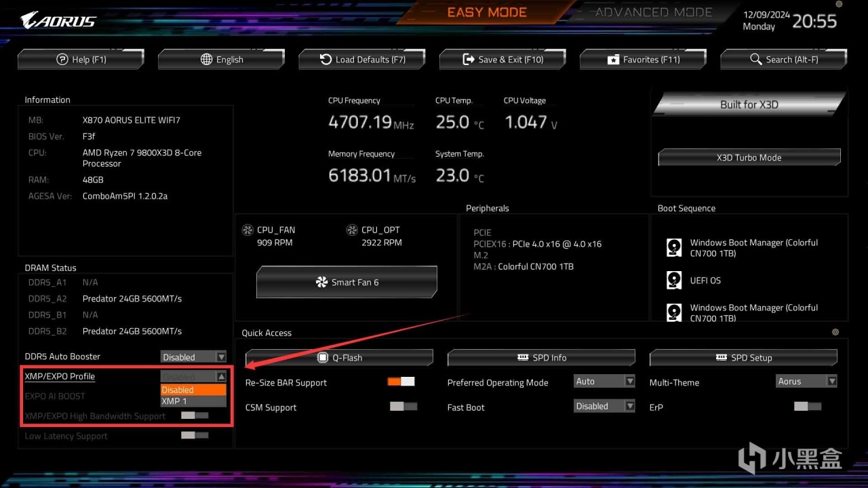
Task: Click first Windows Boot Manager disk icon
Action: 674,247
